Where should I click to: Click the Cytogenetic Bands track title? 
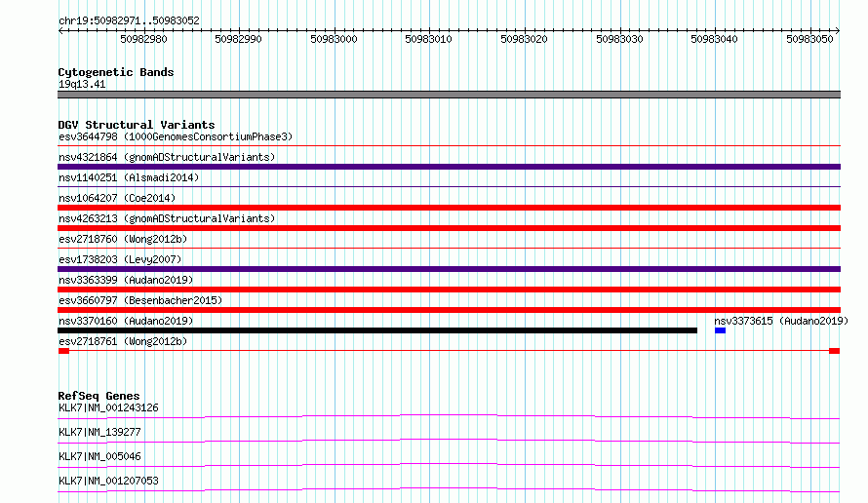point(116,72)
